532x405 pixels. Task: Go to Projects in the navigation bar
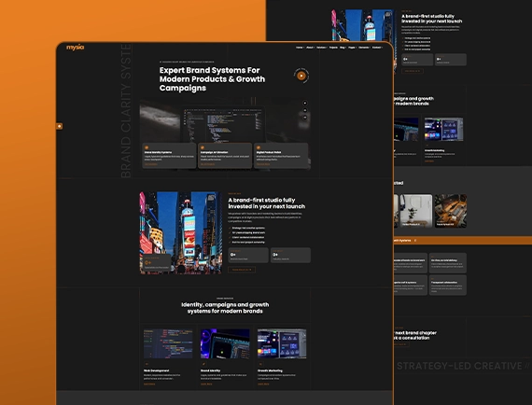pyautogui.click(x=333, y=48)
